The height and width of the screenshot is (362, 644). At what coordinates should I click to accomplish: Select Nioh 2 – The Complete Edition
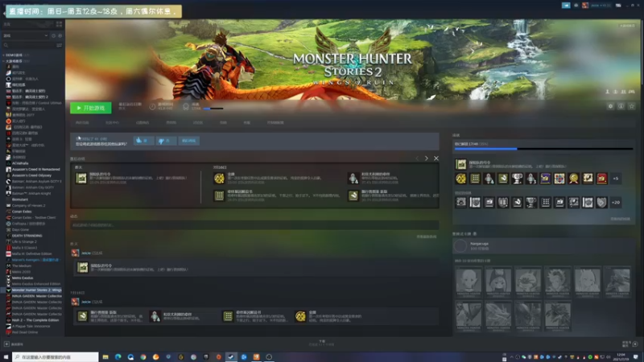[35, 320]
